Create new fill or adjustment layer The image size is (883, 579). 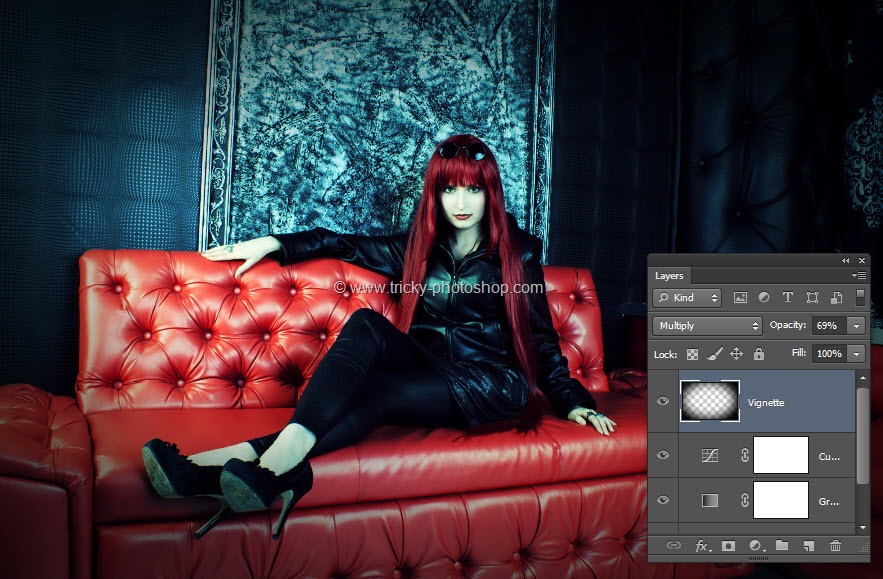pos(755,546)
